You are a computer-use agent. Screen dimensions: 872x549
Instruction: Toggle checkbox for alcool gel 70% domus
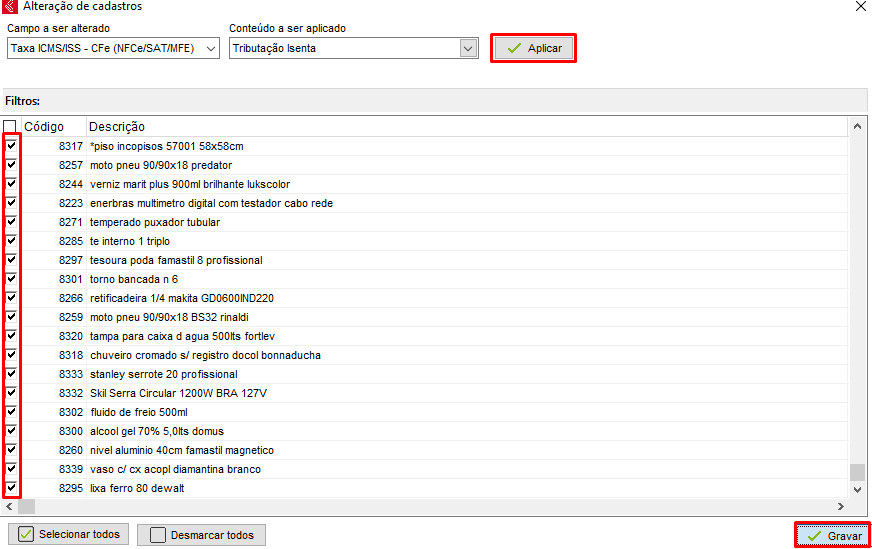click(11, 431)
